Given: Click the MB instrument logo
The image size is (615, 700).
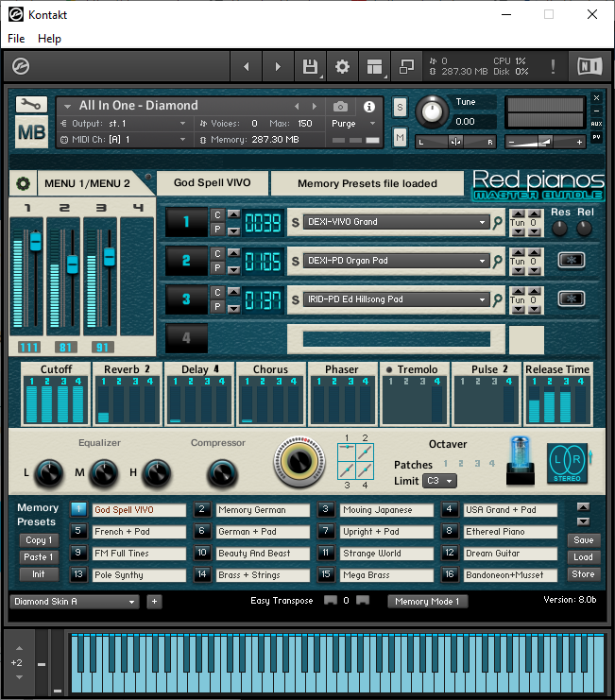Looking at the screenshot, I should pos(31,132).
